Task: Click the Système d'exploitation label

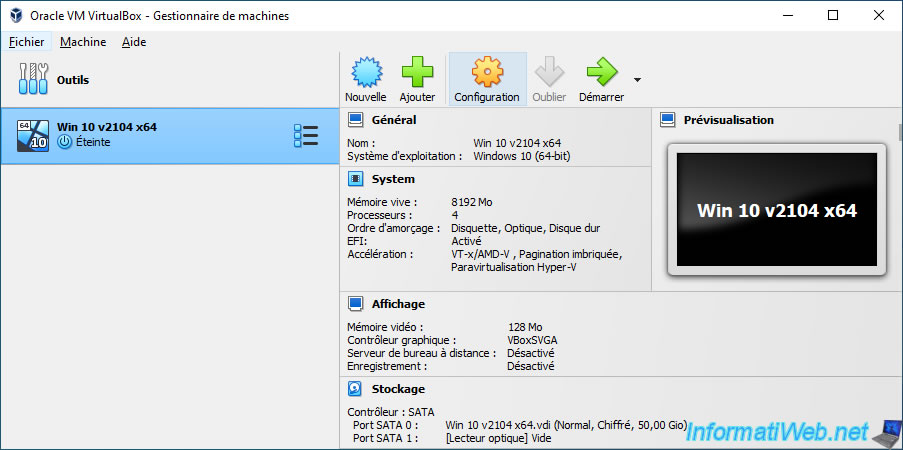Action: pyautogui.click(x=405, y=156)
